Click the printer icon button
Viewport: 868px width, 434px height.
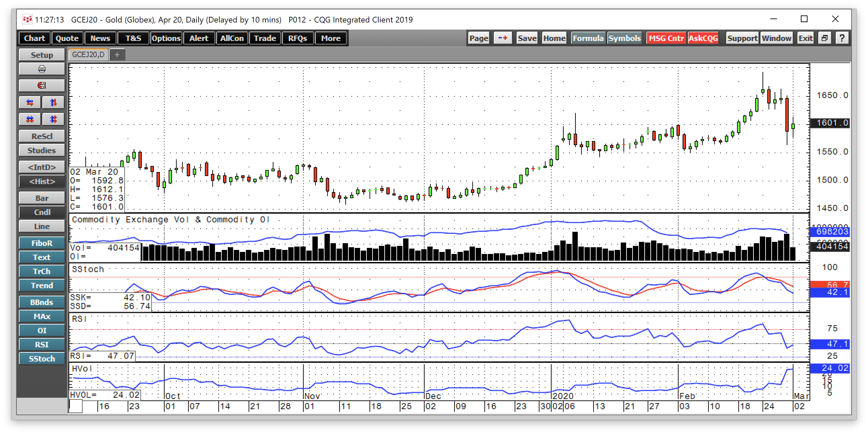pyautogui.click(x=42, y=69)
